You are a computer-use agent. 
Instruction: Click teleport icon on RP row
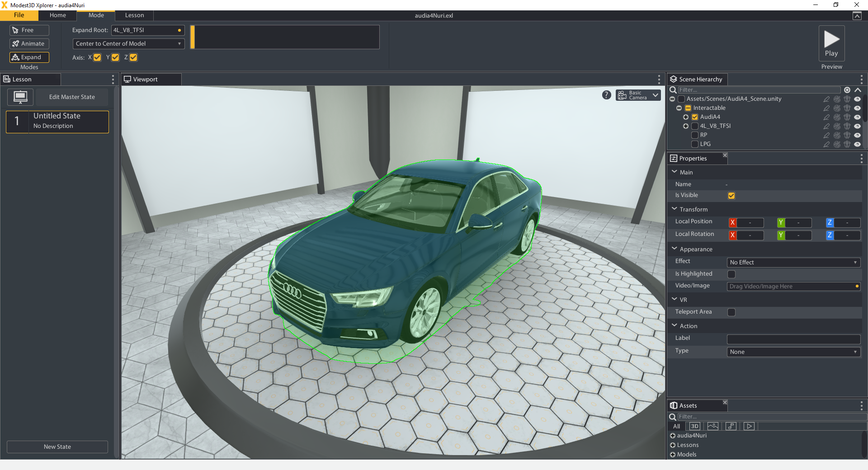coord(847,136)
